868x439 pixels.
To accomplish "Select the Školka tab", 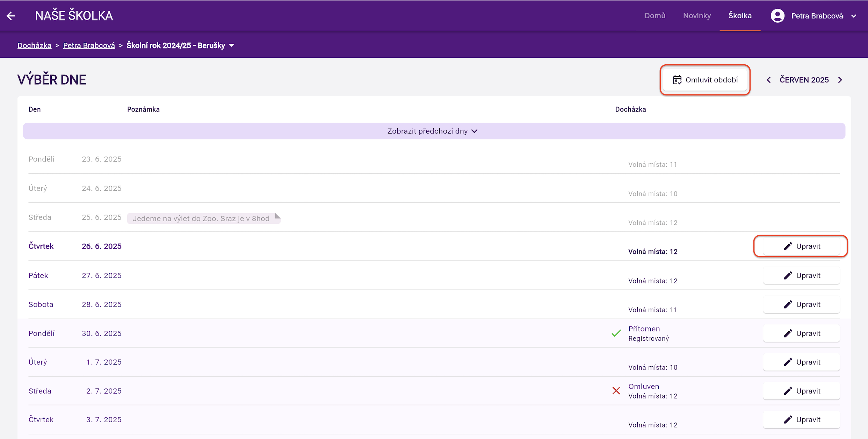I will click(x=740, y=16).
